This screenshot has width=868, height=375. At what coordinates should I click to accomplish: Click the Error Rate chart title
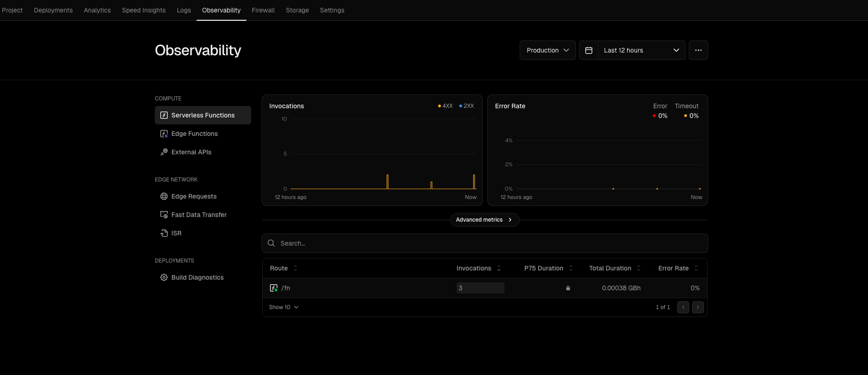510,106
